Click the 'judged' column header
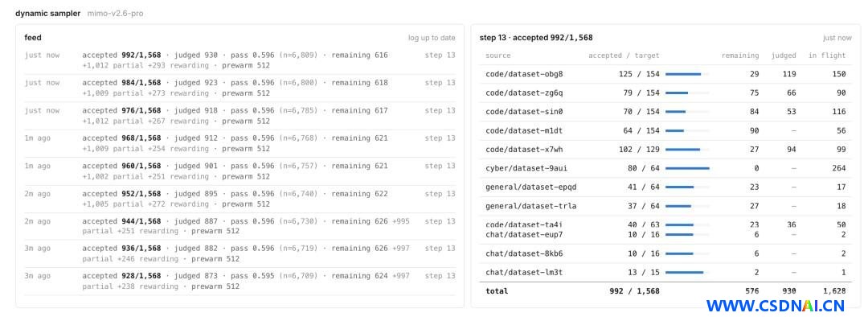The image size is (868, 317). [784, 56]
